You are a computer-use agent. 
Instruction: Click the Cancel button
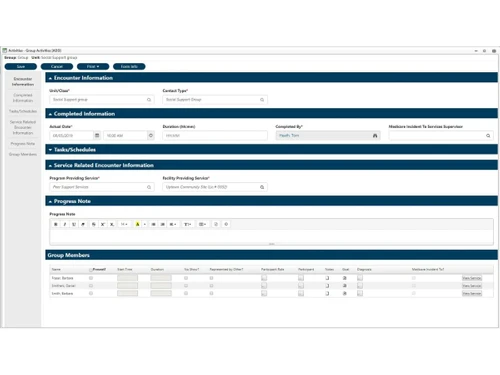[57, 67]
